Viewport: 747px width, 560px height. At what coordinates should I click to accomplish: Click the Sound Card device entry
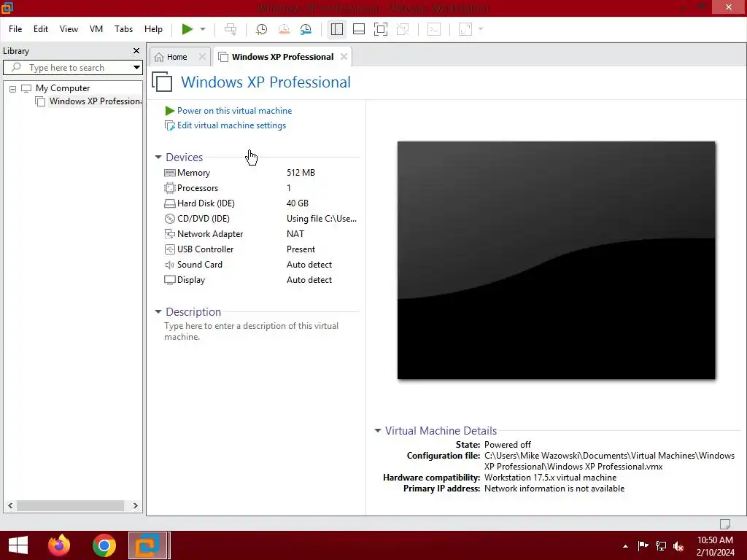tap(193, 264)
